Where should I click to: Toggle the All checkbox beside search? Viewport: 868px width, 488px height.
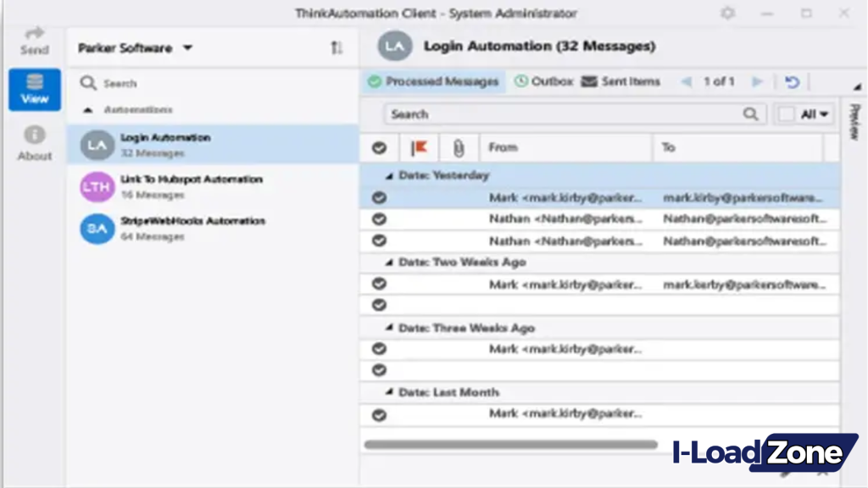[786, 114]
